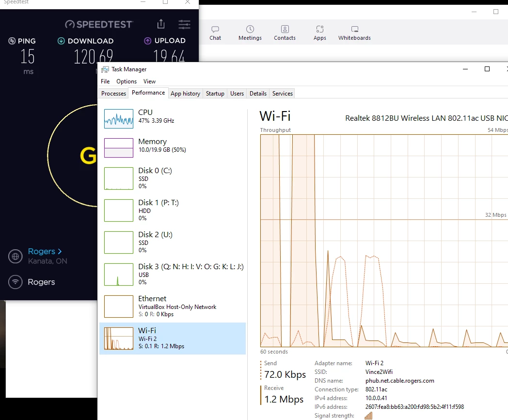Screen dimensions: 508x420
Task: Switch to the Details tab
Action: (x=258, y=93)
